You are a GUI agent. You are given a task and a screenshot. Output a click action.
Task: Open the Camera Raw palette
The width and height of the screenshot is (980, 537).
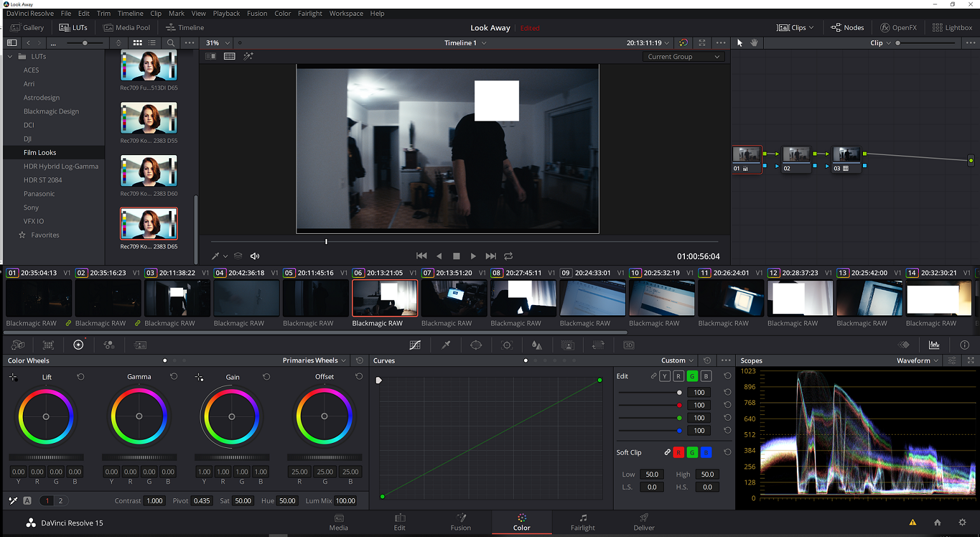18,344
